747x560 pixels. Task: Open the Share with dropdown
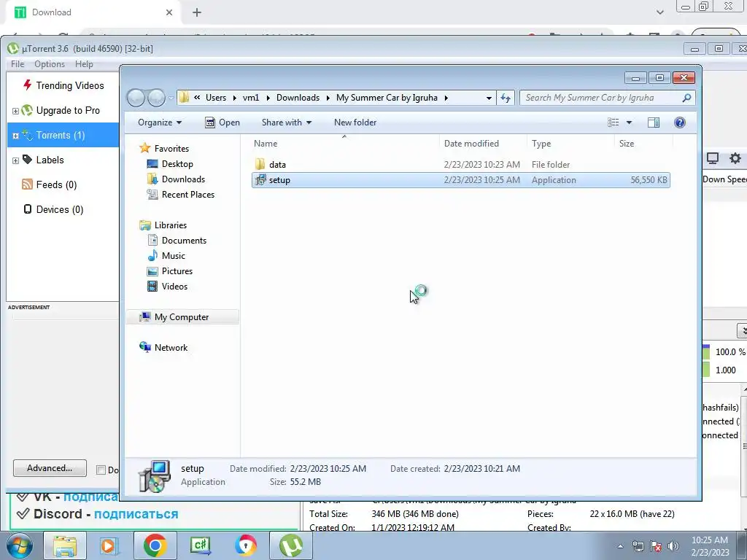[286, 122]
